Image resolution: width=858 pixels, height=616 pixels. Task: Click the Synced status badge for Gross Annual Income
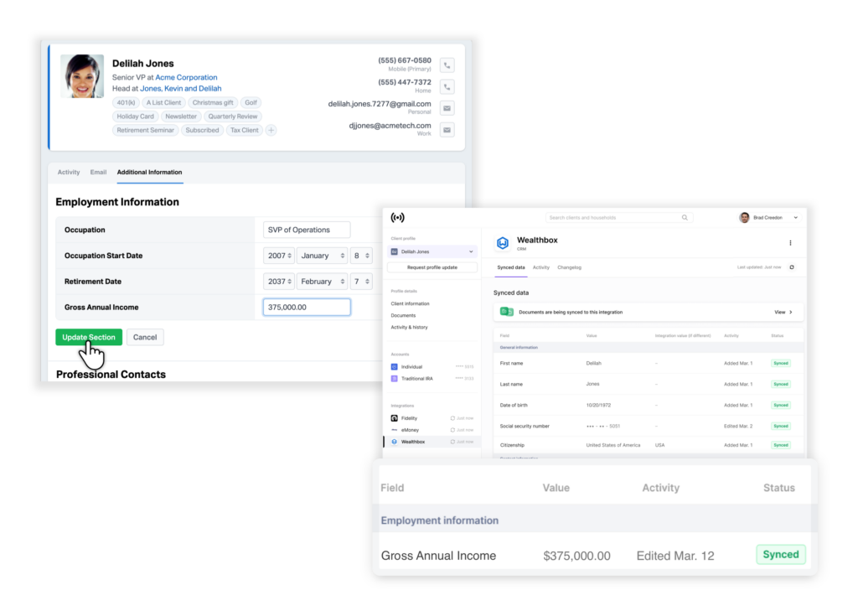[780, 554]
